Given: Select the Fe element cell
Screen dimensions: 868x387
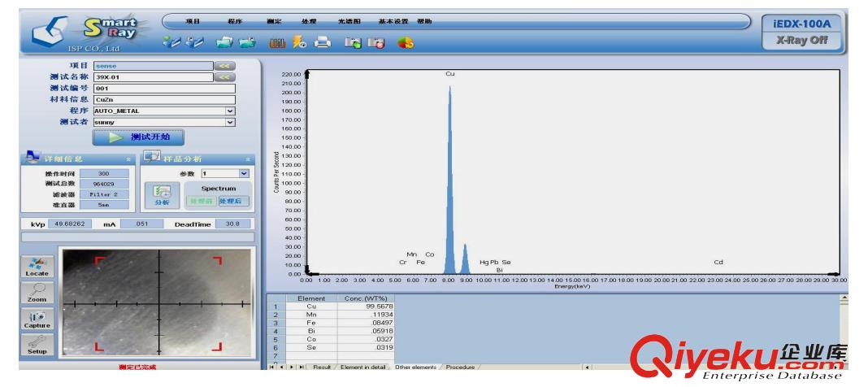Looking at the screenshot, I should pyautogui.click(x=311, y=322).
